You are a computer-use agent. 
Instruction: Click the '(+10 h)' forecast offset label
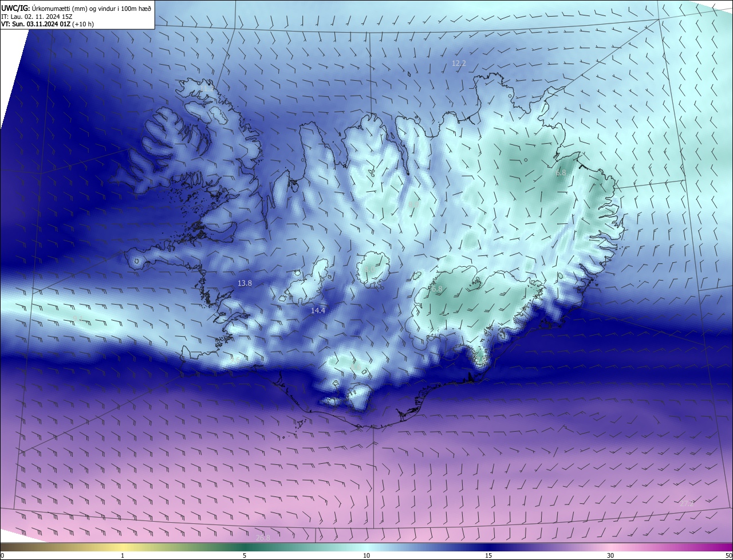click(x=84, y=25)
